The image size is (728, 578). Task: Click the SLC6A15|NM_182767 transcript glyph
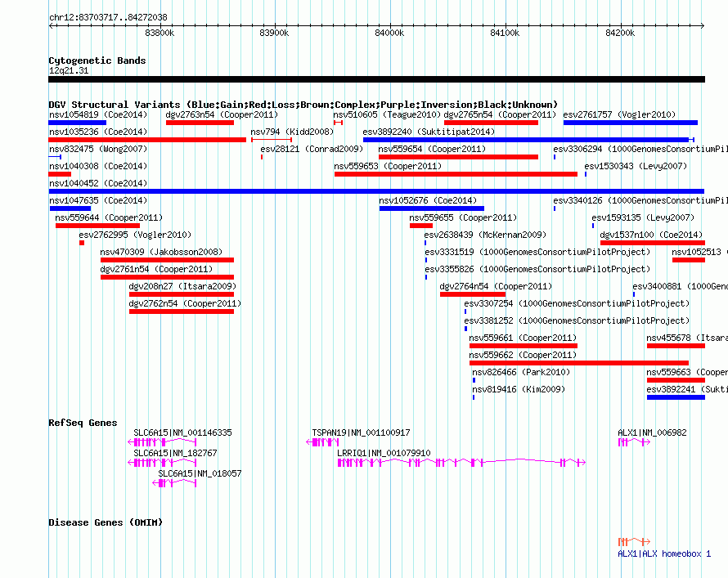[x=162, y=463]
